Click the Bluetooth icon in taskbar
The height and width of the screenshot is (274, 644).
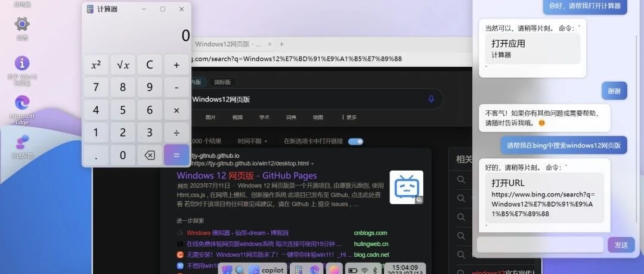[x=374, y=270]
